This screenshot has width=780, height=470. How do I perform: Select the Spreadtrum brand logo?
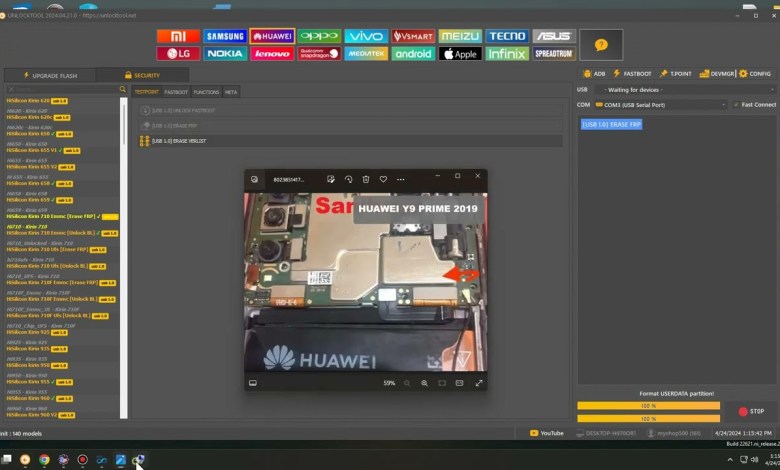coord(554,54)
